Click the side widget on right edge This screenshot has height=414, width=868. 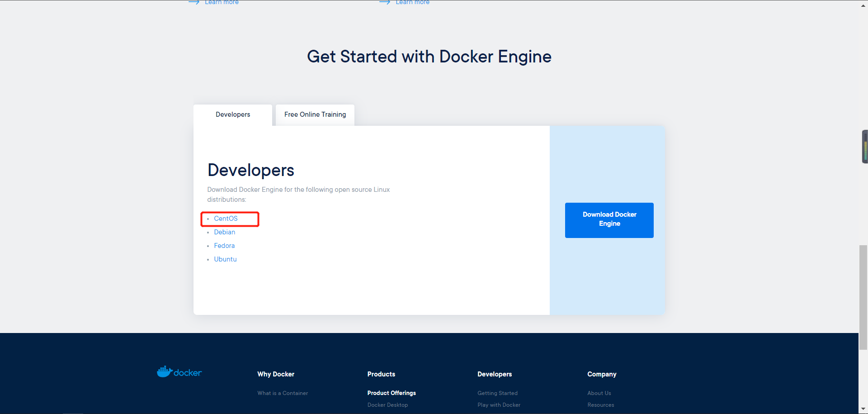[x=865, y=147]
